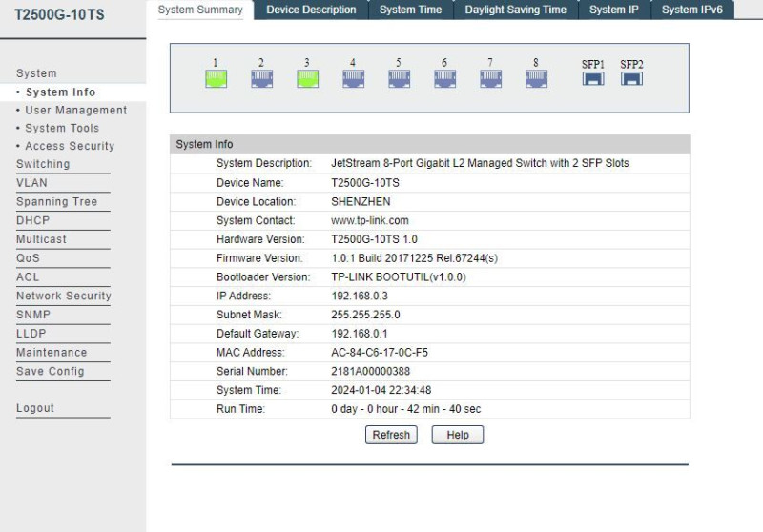The width and height of the screenshot is (763, 532).
Task: Open the SNMP menu
Action: [33, 315]
